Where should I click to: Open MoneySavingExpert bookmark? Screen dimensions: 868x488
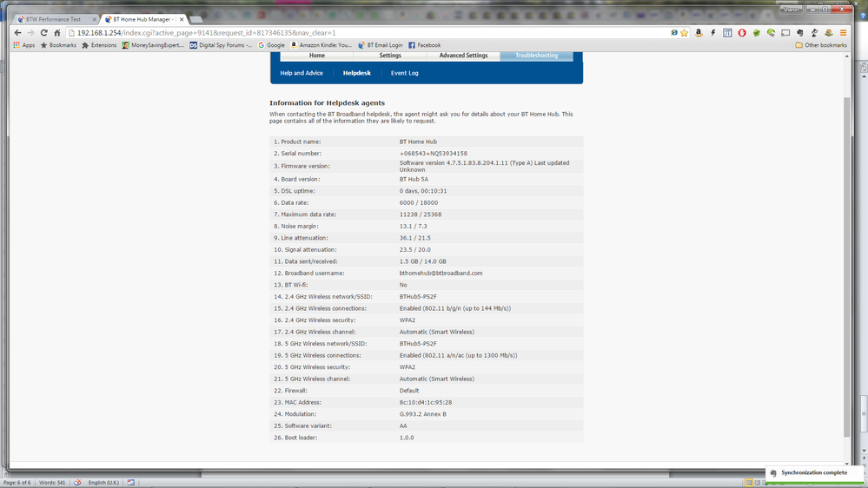click(153, 45)
